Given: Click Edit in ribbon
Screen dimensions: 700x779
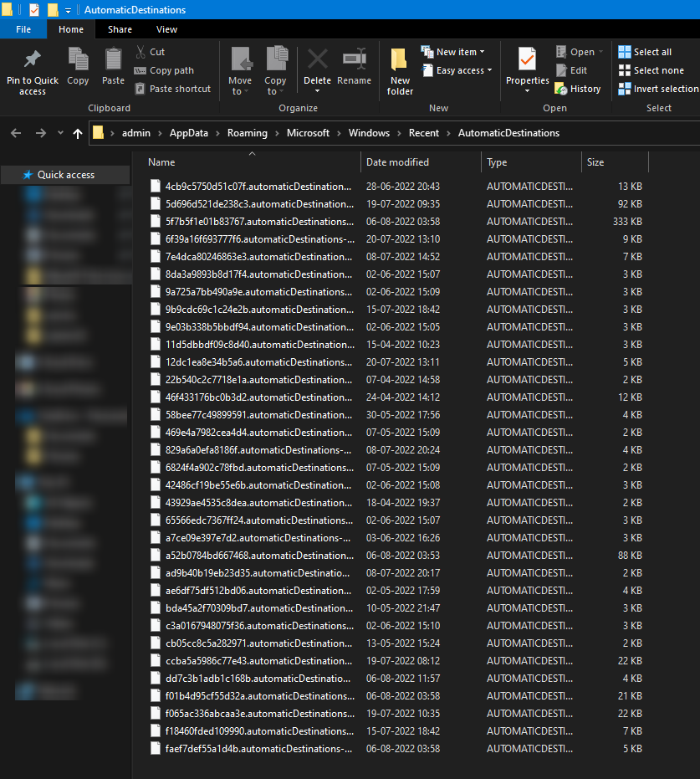Looking at the screenshot, I should [x=571, y=70].
